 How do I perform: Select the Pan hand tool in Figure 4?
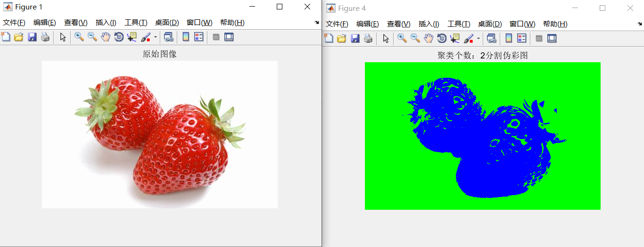[429, 38]
